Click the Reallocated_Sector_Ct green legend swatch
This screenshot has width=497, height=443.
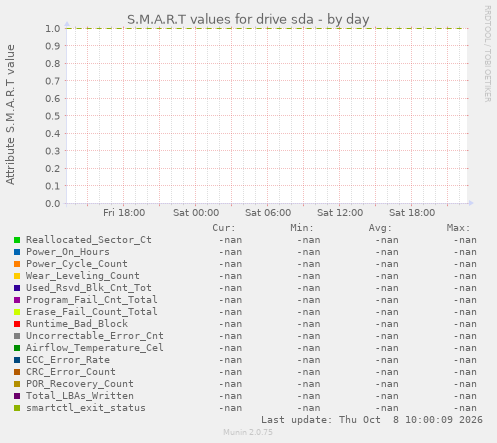[17, 240]
